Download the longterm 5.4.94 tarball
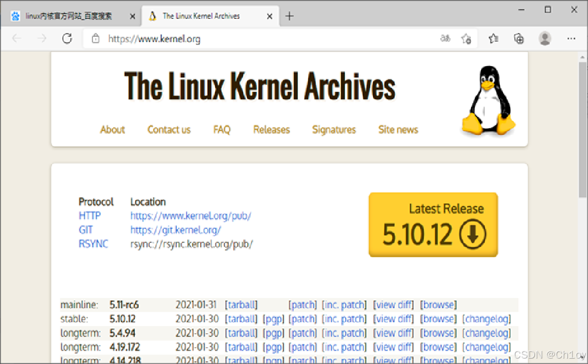Image resolution: width=588 pixels, height=364 pixels. [241, 333]
